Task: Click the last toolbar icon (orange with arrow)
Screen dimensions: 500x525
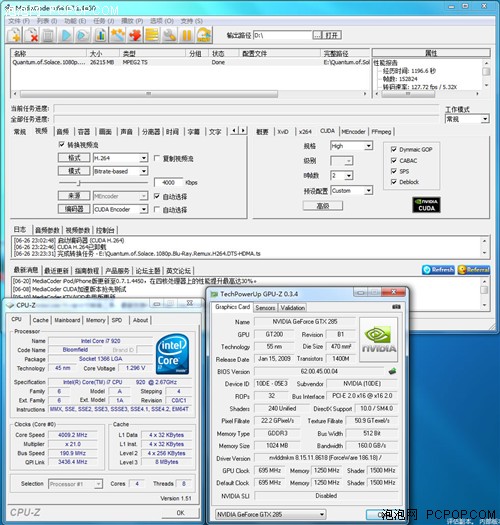Action: (x=204, y=35)
